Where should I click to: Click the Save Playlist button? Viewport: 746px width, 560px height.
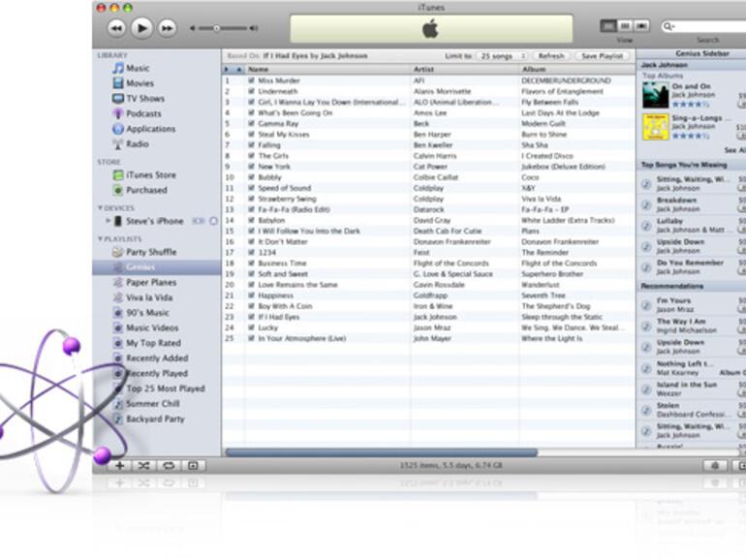[602, 56]
